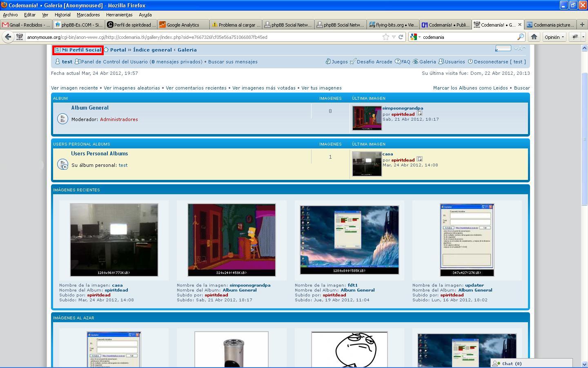This screenshot has width=588, height=368.
Task: Click the Users Personal Albums folder icon
Action: point(62,164)
